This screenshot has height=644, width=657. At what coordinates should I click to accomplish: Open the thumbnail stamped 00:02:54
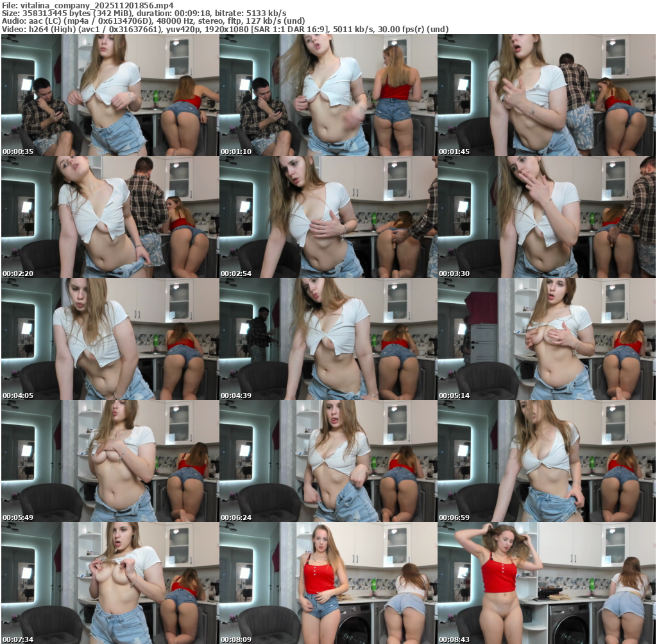328,217
